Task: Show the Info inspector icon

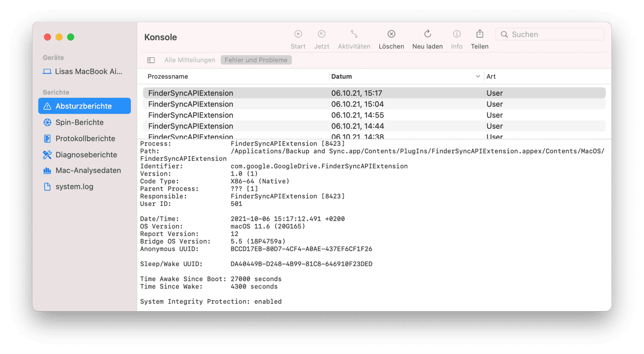Action: coord(457,34)
